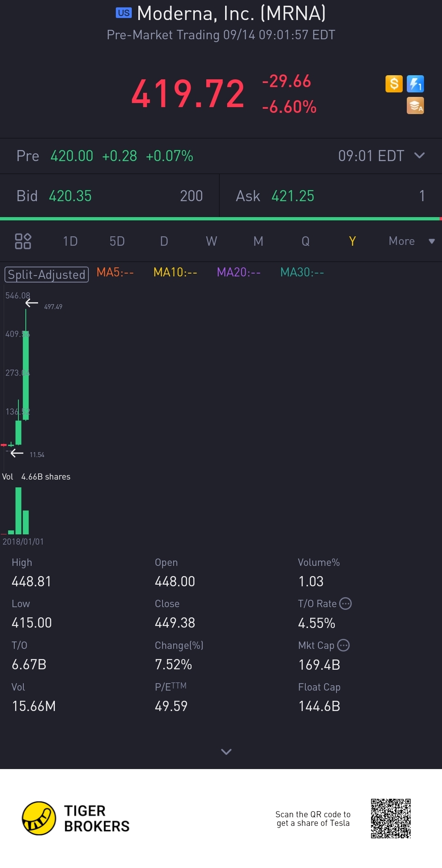
Task: Tap the last price 419.72
Action: (x=188, y=94)
